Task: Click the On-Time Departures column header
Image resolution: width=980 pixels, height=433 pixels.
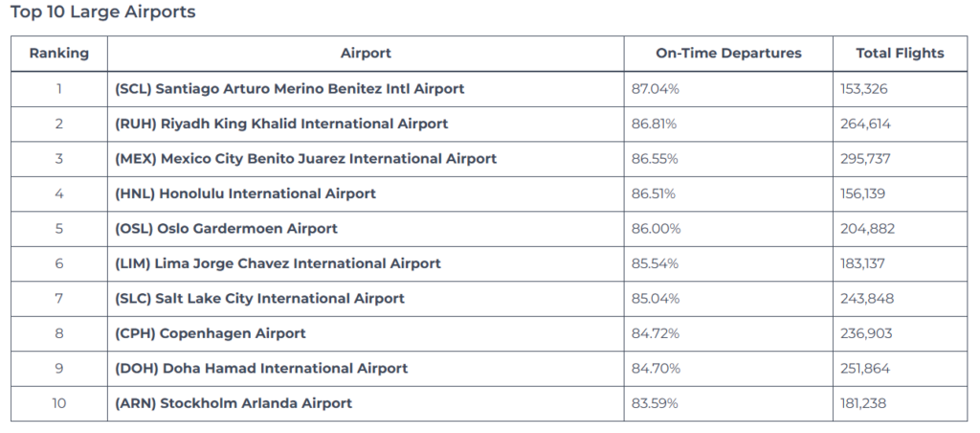Action: (728, 54)
